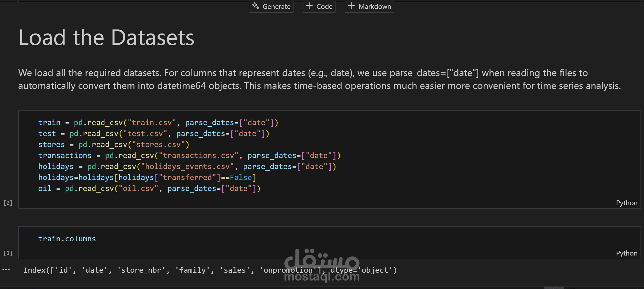Open output actions ellipsis beside Index output
This screenshot has width=644, height=289.
(6, 270)
